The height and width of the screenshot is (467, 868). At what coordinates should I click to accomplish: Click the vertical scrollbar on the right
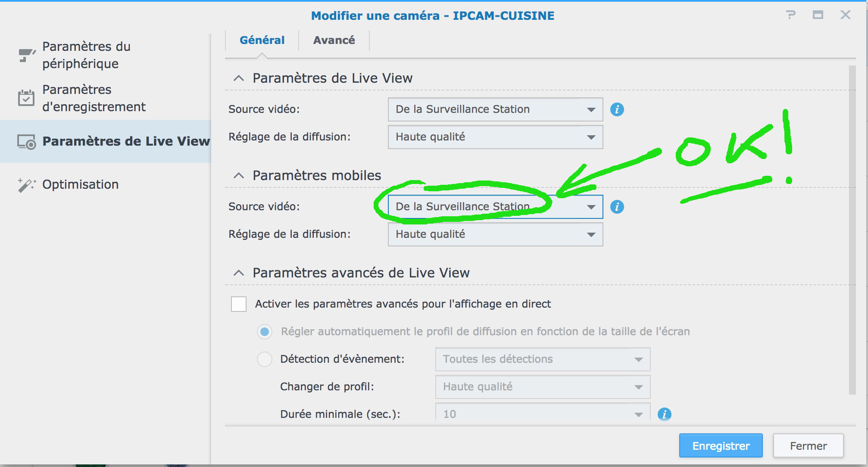click(852, 229)
